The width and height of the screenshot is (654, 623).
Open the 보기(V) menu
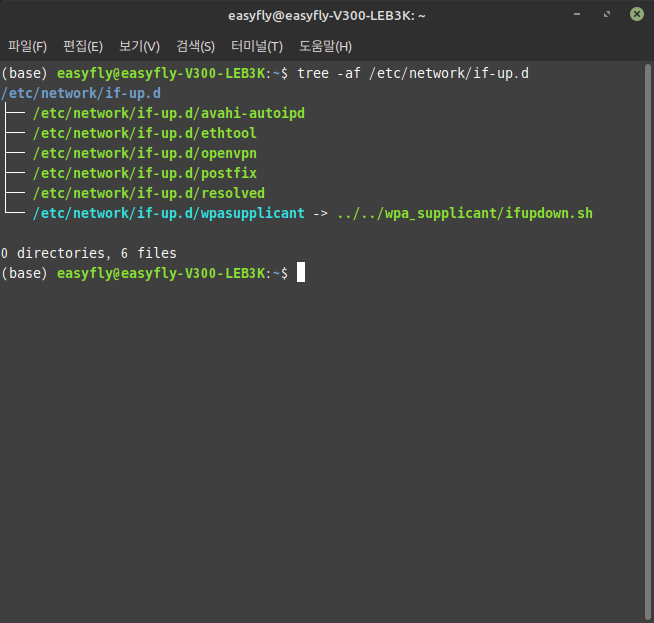pos(139,46)
